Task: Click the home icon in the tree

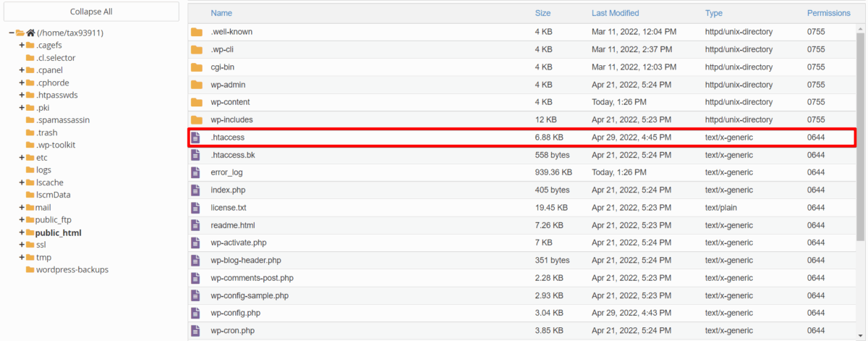Action: tap(30, 33)
